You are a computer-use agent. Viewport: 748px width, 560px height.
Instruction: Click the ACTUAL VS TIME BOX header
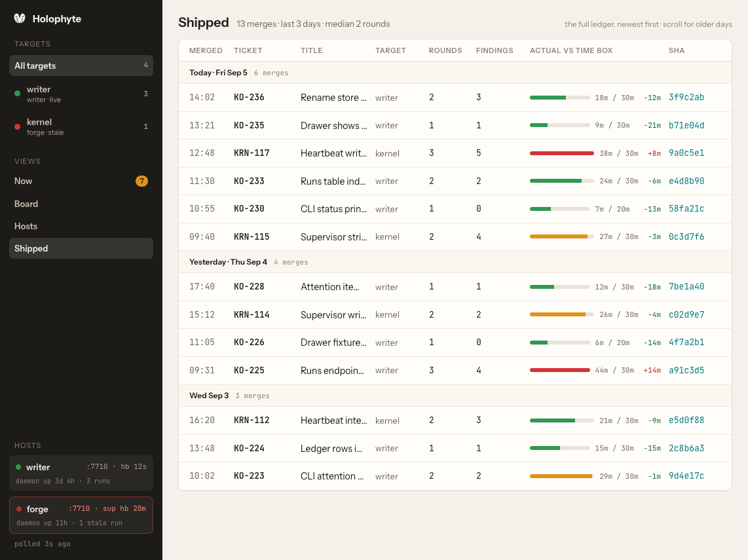coord(571,50)
